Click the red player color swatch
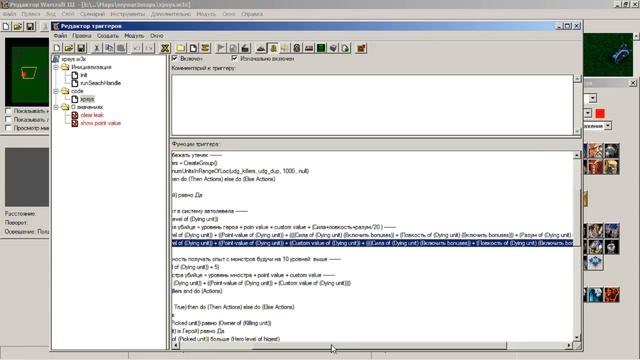This screenshot has height=360, width=640. (x=600, y=113)
